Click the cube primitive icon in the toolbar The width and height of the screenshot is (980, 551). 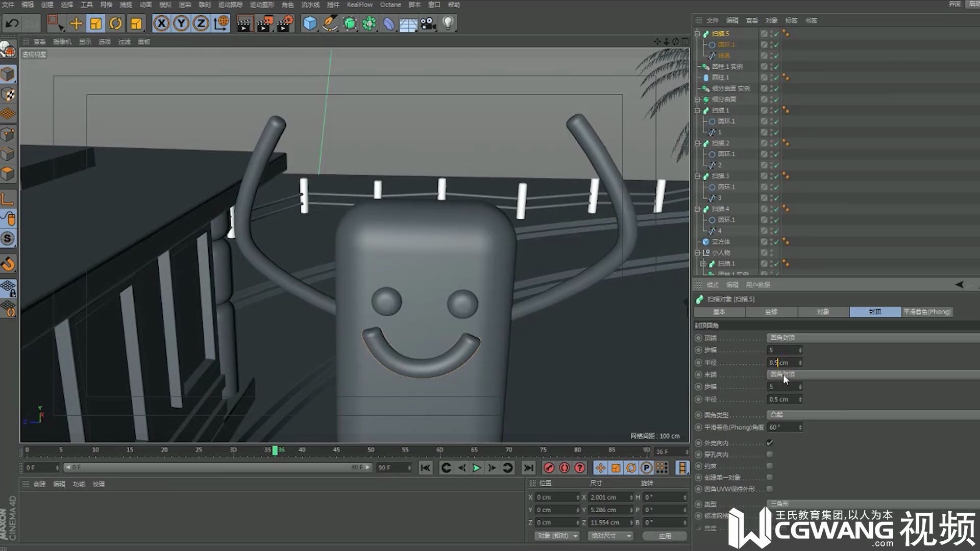[311, 23]
